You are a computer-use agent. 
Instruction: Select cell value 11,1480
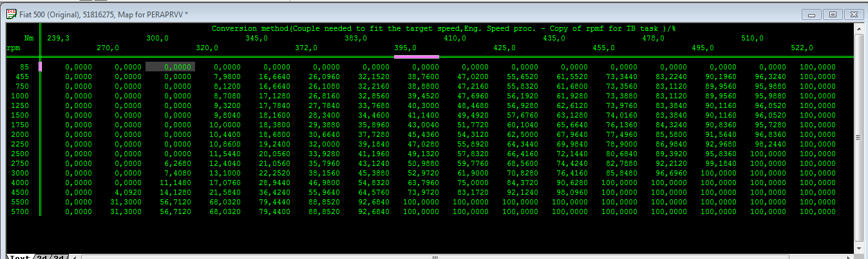tap(175, 183)
